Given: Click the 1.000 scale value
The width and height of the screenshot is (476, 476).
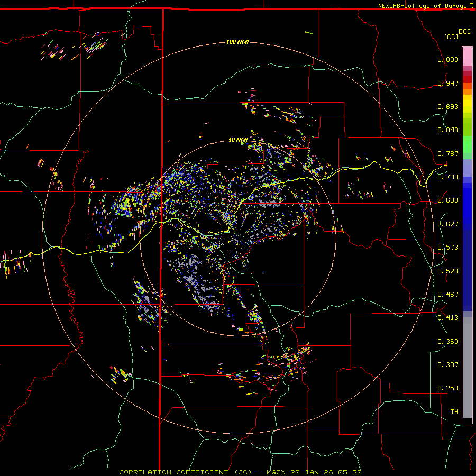Looking at the screenshot, I should [448, 59].
